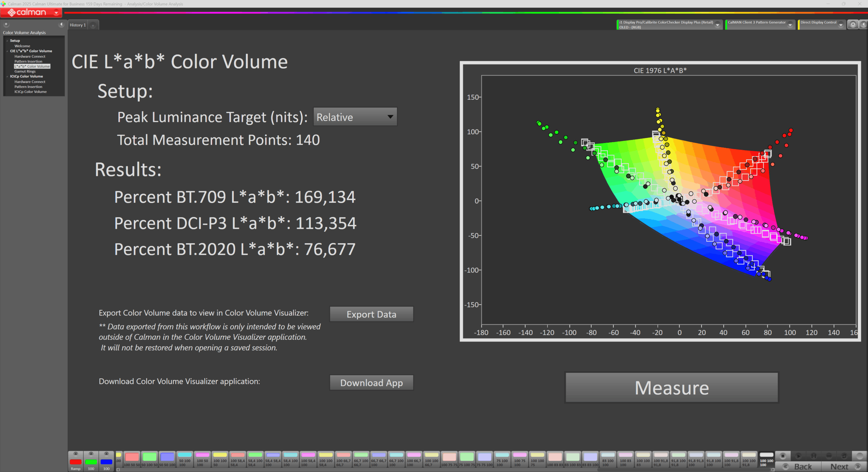Click the refresh/repeat measurement icon

tap(844, 456)
